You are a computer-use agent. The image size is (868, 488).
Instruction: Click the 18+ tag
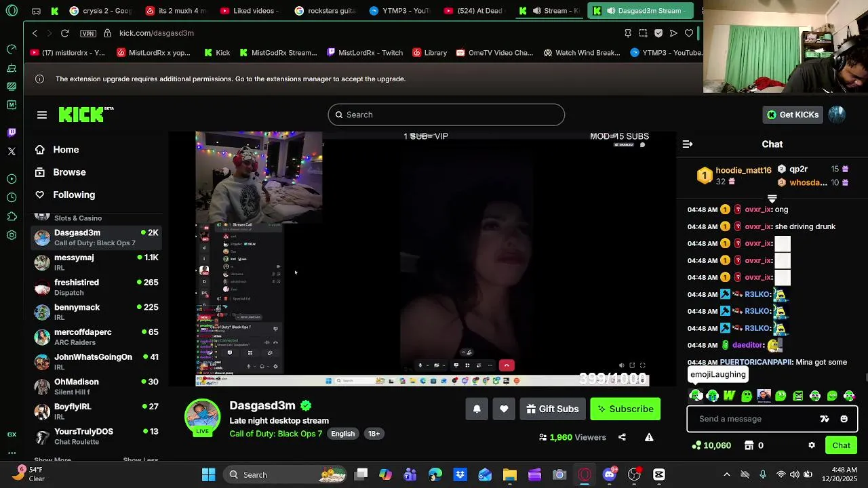(374, 434)
